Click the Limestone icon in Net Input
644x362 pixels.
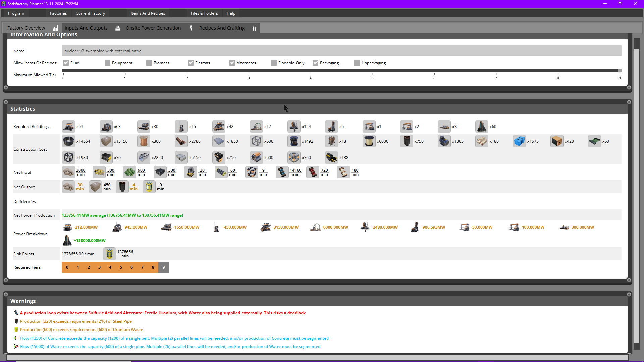68,172
